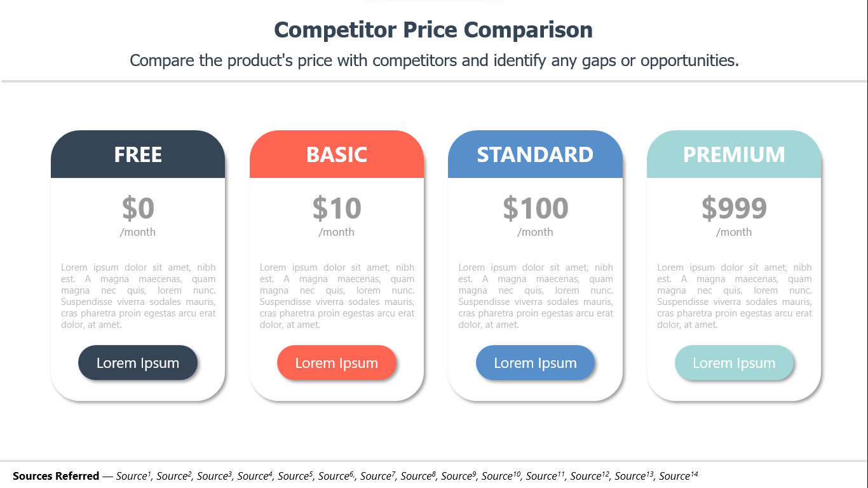Screen dimensions: 868x488
Task: Click the Sources Referred label
Action: pos(56,476)
